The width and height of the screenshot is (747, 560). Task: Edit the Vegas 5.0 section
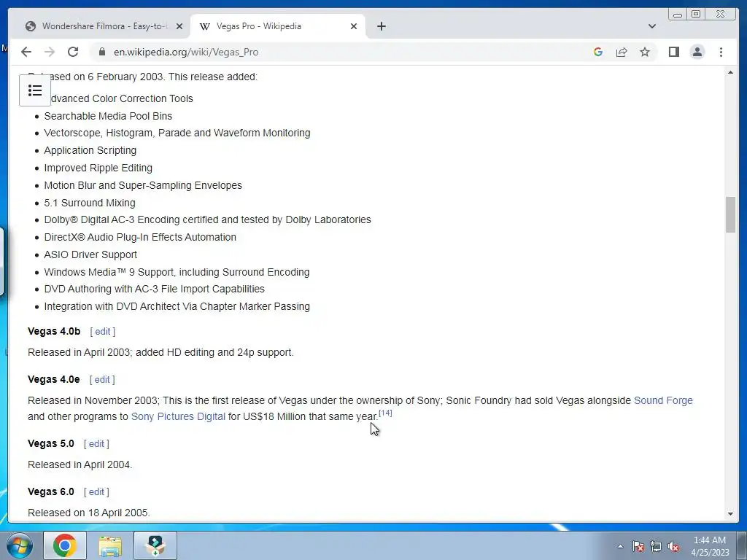point(96,444)
